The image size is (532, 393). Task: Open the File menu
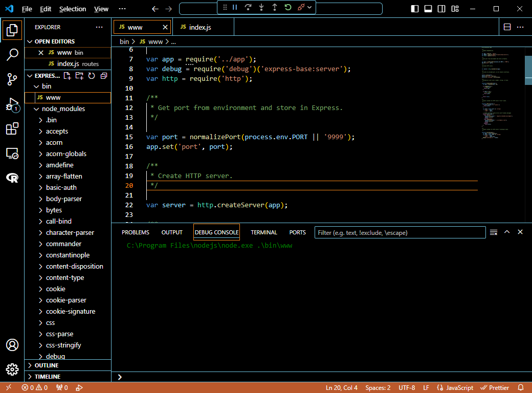click(27, 9)
